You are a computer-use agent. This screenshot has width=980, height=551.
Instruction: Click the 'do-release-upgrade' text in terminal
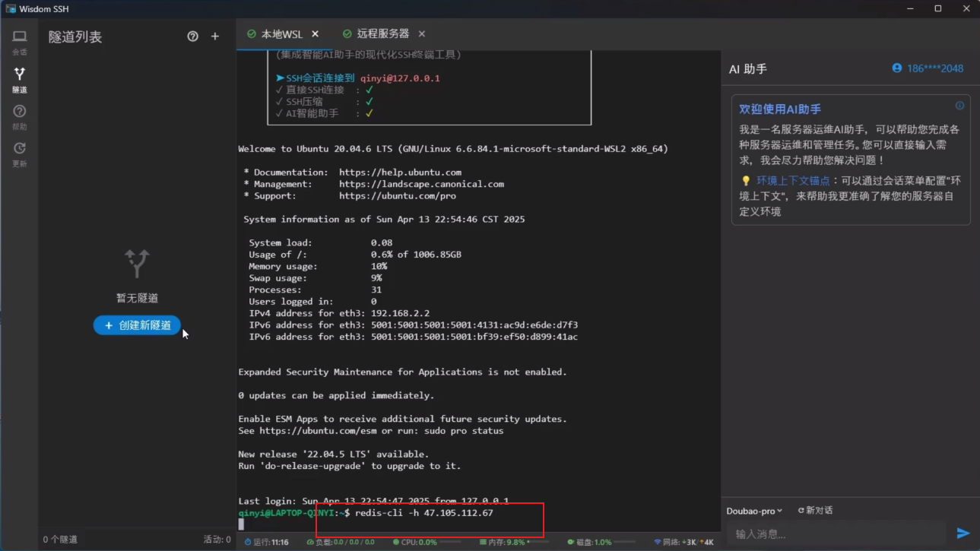coord(315,466)
